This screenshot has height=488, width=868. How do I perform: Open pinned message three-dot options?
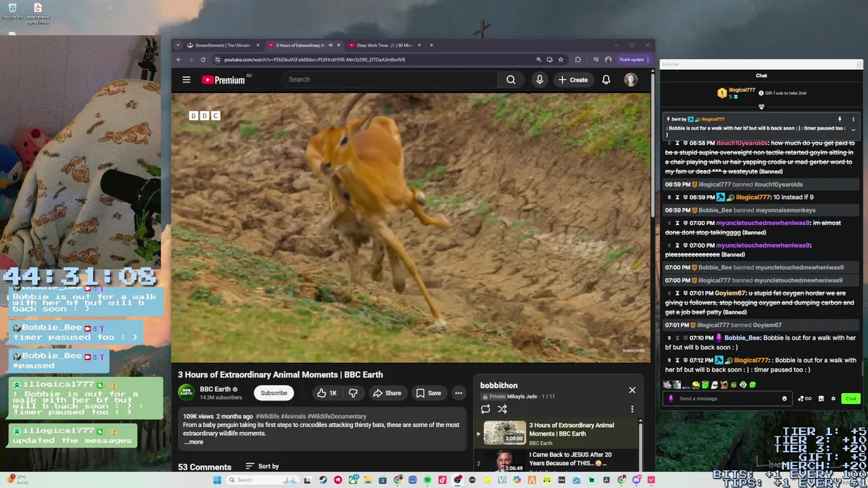[x=853, y=119]
